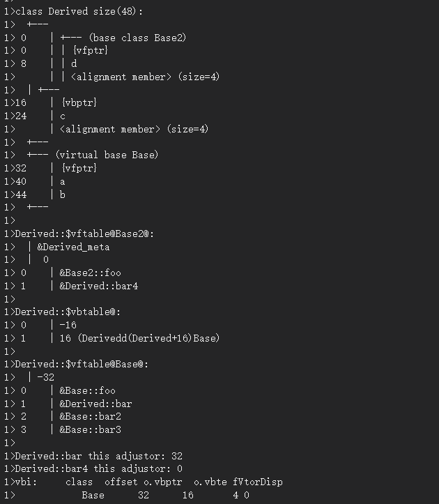The width and height of the screenshot is (439, 504).
Task: Click the '&Base2::foo' vftable entry
Action: pos(91,273)
